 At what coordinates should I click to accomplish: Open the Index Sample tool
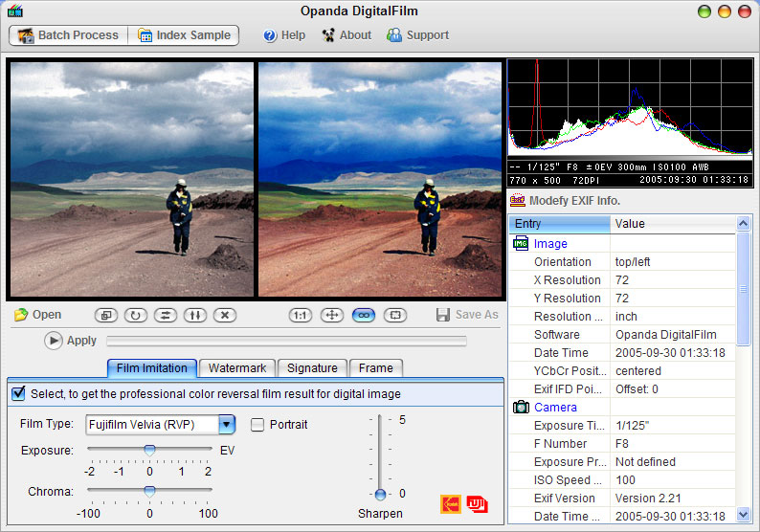pyautogui.click(x=184, y=35)
